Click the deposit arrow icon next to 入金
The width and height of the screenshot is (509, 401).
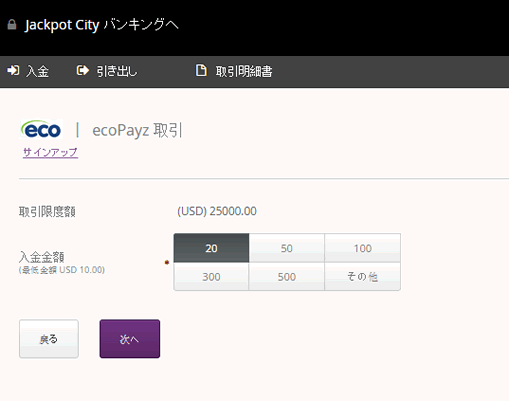pos(13,70)
